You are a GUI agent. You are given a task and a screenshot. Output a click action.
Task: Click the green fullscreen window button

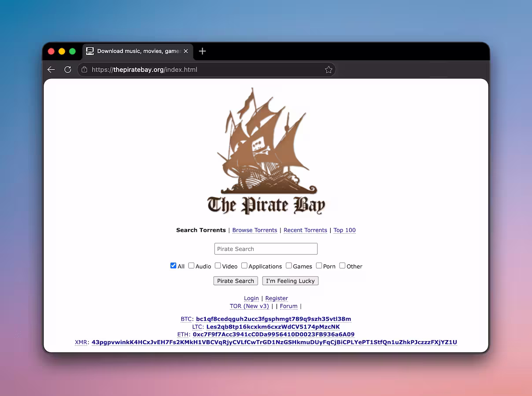tap(72, 51)
